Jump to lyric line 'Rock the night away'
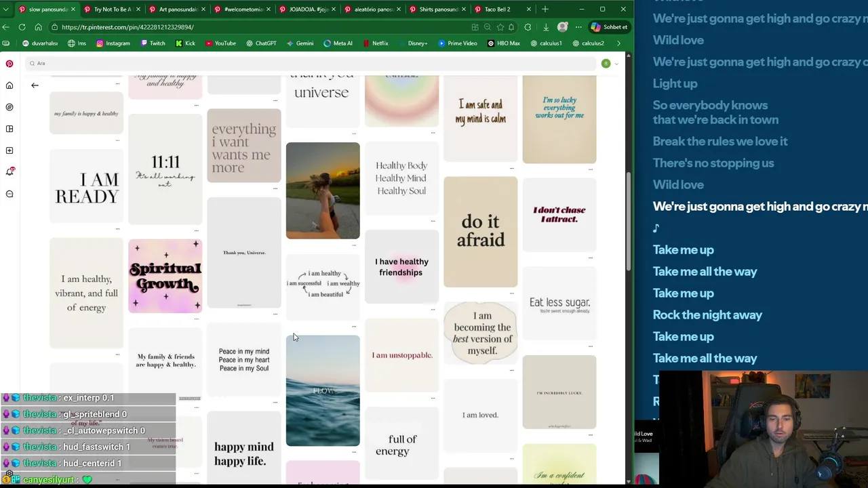This screenshot has width=868, height=488. point(707,314)
